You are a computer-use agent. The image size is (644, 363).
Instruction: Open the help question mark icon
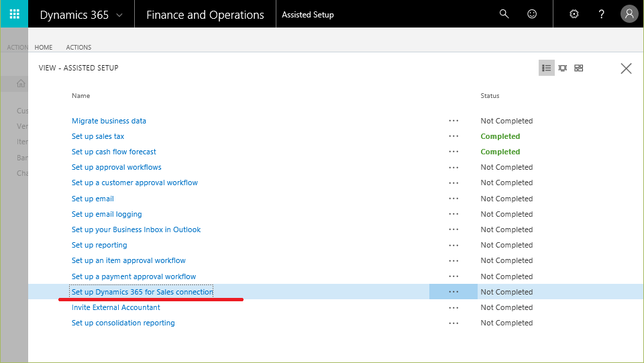click(601, 14)
